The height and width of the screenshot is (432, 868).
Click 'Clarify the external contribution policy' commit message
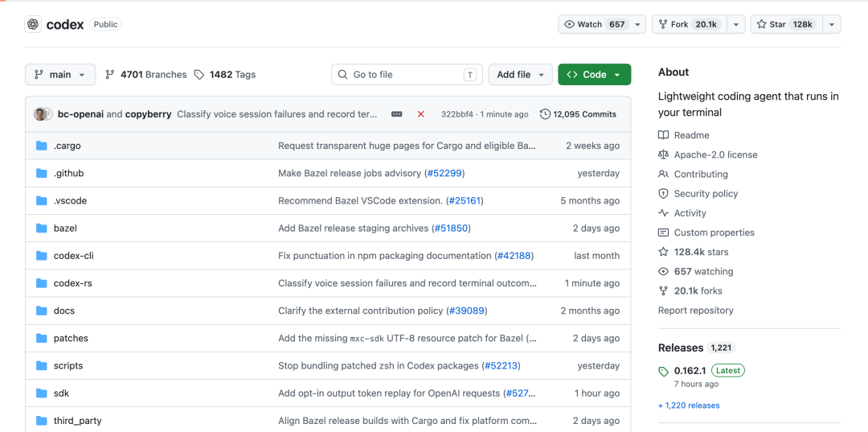(x=360, y=311)
